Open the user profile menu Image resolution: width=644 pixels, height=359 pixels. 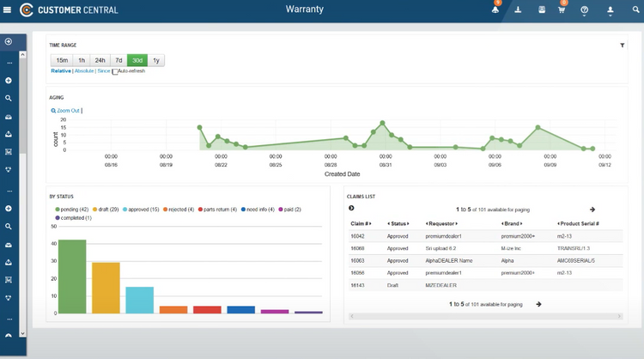611,9
